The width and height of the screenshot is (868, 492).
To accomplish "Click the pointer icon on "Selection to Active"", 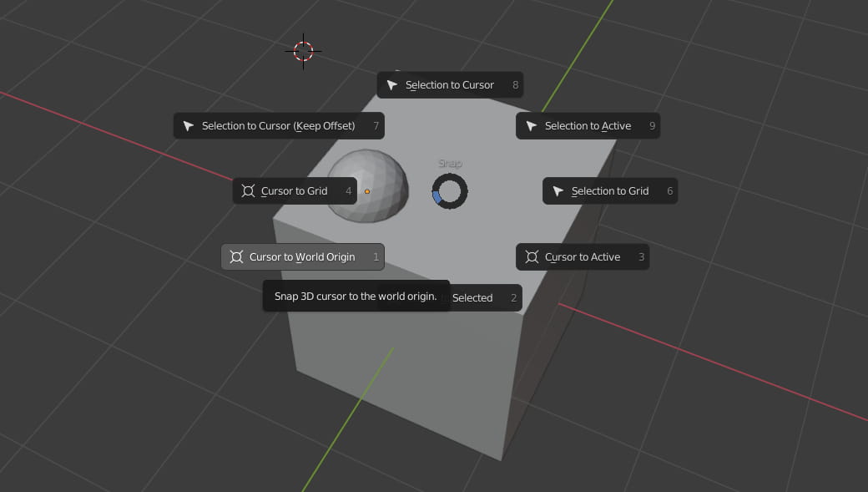I will coord(532,125).
